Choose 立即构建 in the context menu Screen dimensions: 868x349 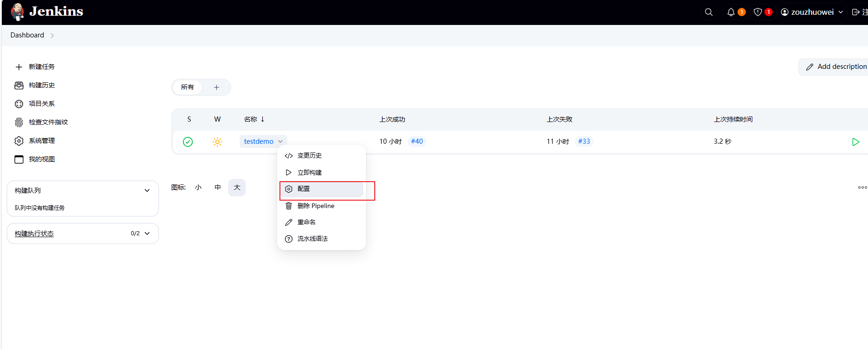pyautogui.click(x=322, y=172)
